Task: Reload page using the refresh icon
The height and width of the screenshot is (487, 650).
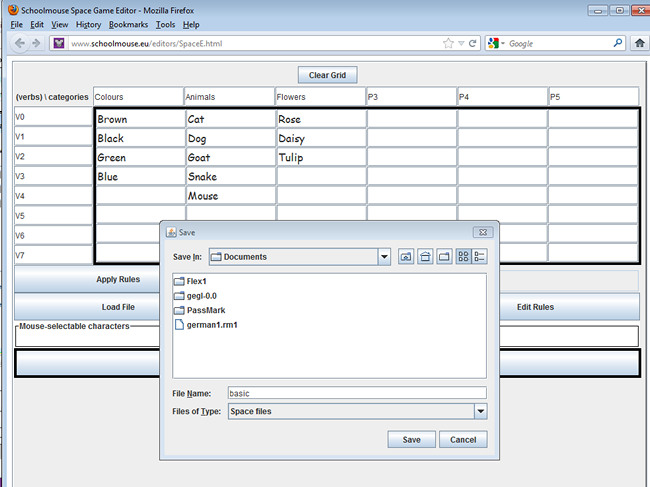Action: [x=472, y=44]
